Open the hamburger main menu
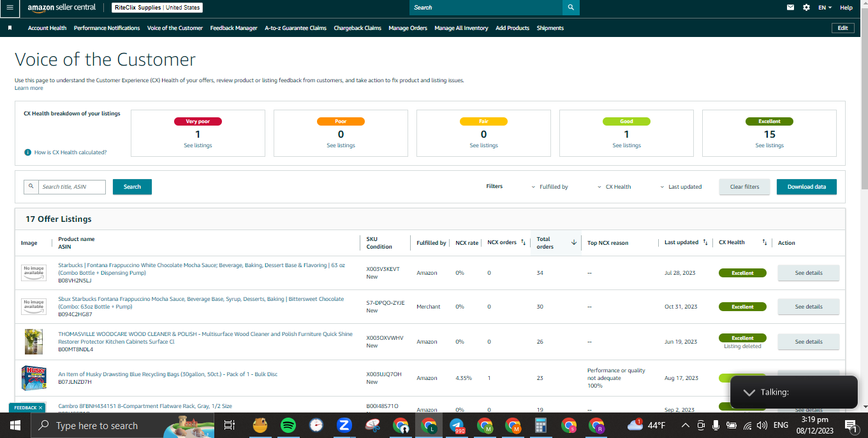 tap(10, 7)
